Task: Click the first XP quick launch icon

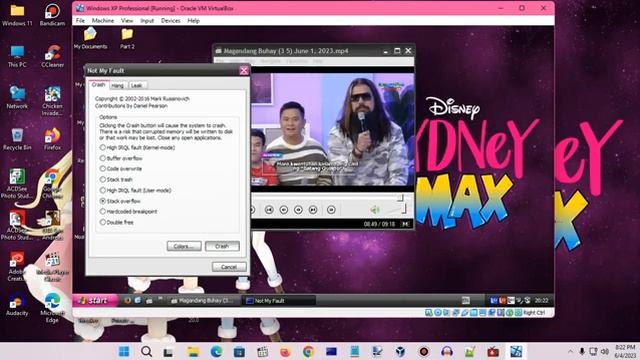Action: 127,300
